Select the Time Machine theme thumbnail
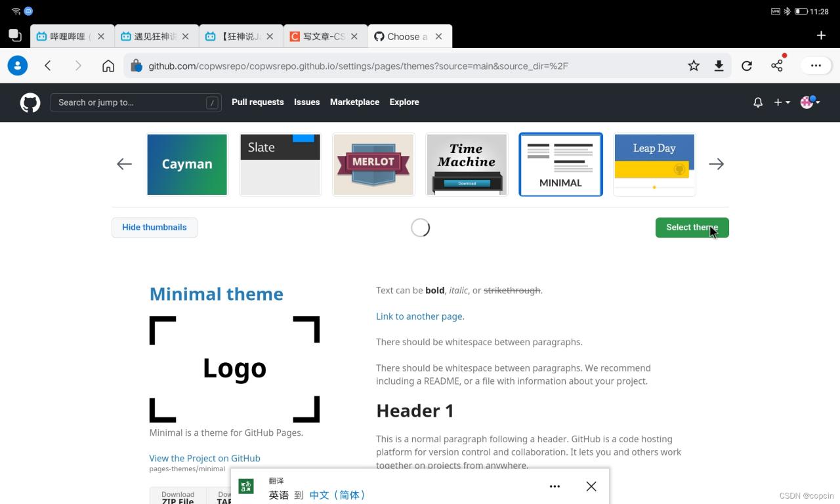This screenshot has width=840, height=504. [467, 165]
